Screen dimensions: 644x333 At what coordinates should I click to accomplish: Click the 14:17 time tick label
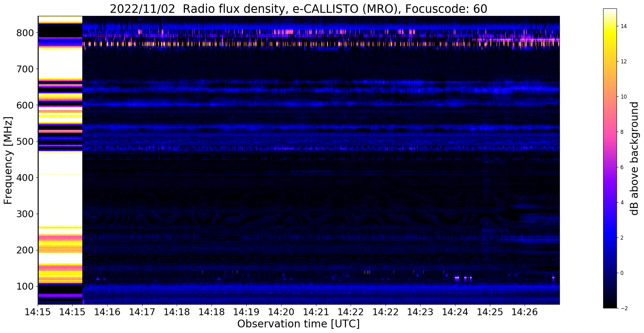click(142, 312)
